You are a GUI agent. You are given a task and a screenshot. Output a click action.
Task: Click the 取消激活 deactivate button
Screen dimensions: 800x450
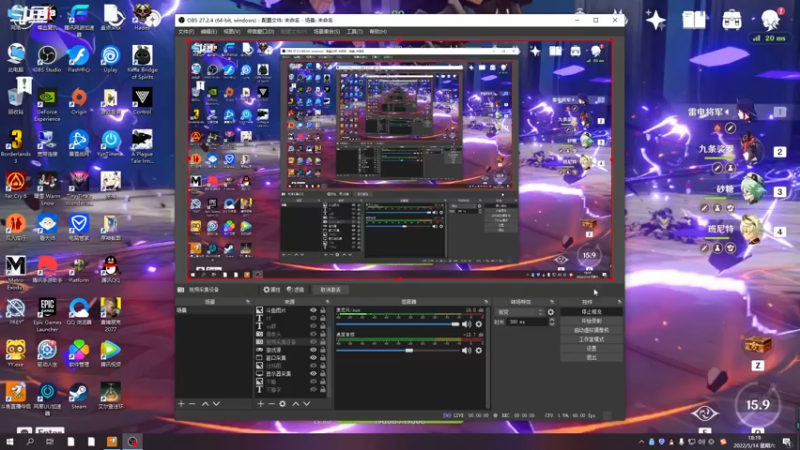coord(330,290)
